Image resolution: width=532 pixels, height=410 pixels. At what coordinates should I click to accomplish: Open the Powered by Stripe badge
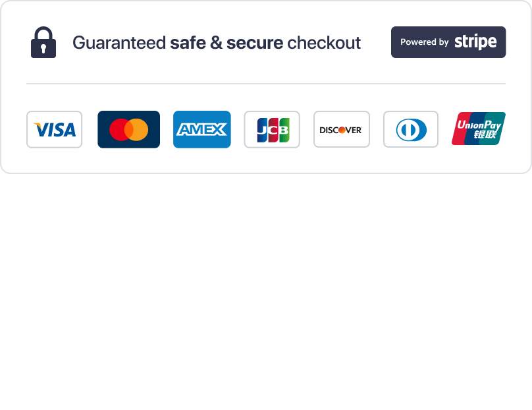448,42
